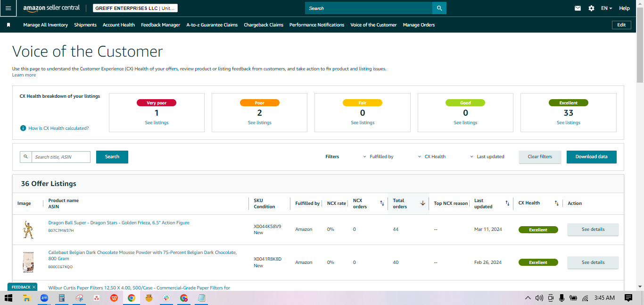Image resolution: width=644 pixels, height=305 pixels.
Task: Open Manage Orders menu item
Action: point(419,25)
